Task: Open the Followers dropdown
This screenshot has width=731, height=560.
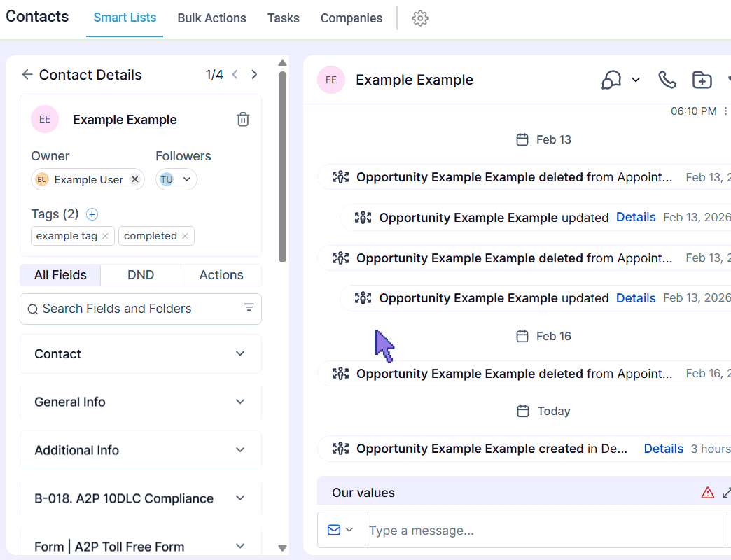Action: click(x=188, y=179)
